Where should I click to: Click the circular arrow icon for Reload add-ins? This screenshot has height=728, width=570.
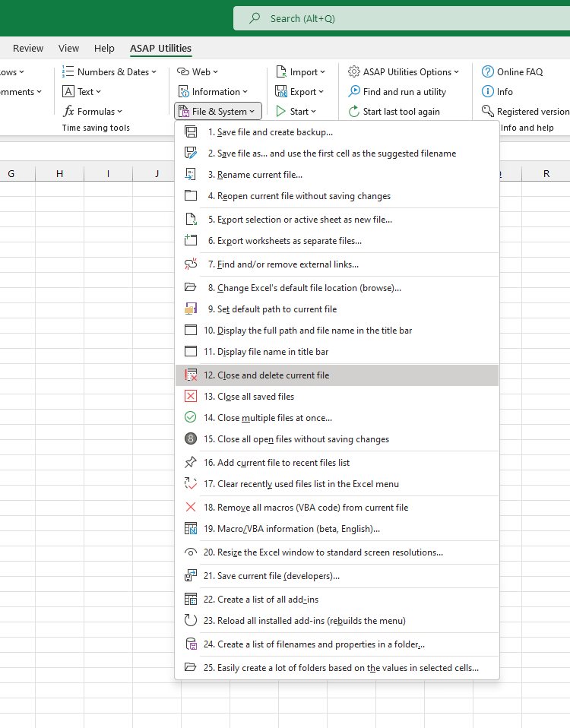tap(190, 621)
